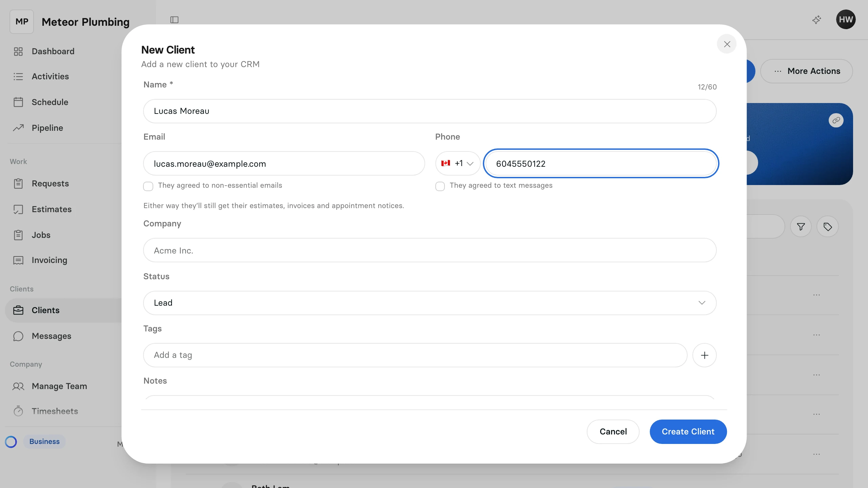This screenshot has width=868, height=488.
Task: Click the Schedule calendar icon
Action: (x=18, y=102)
